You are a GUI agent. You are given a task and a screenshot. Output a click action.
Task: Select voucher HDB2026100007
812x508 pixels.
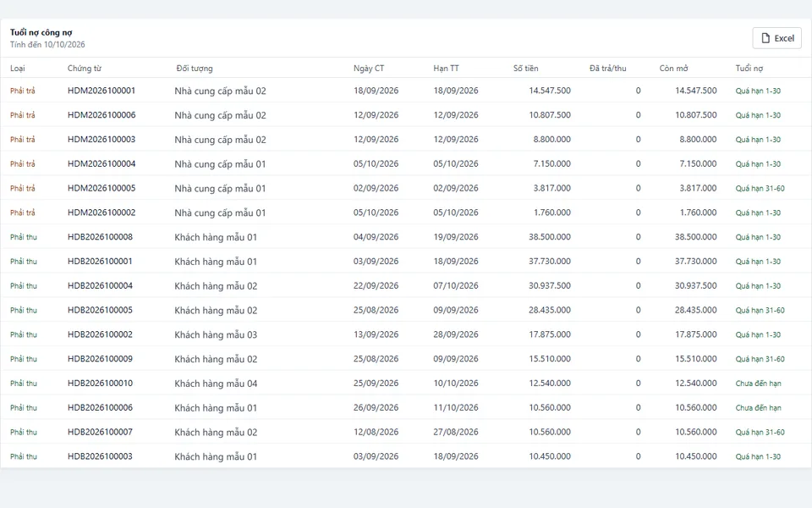100,432
